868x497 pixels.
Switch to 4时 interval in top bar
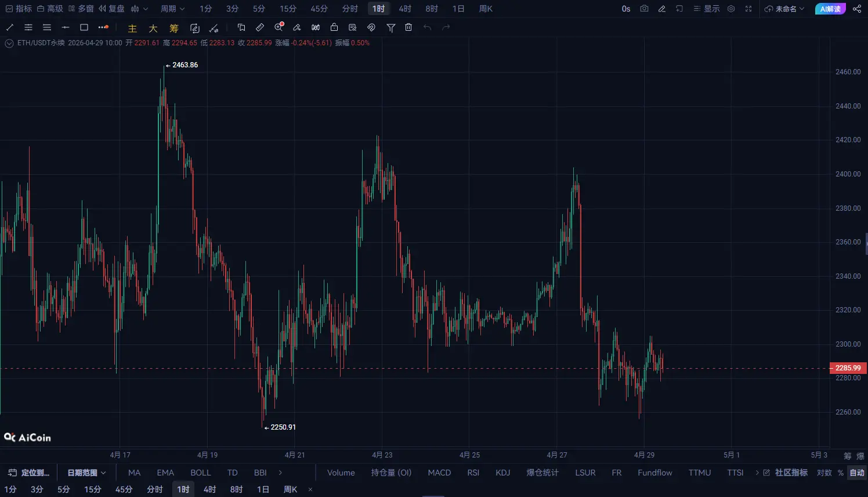pyautogui.click(x=405, y=9)
